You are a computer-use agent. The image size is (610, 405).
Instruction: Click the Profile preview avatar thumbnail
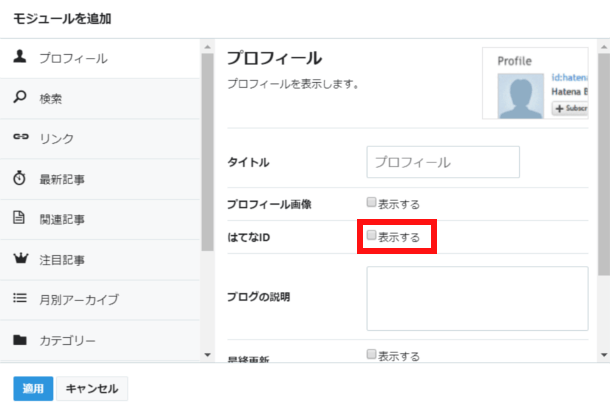521,96
